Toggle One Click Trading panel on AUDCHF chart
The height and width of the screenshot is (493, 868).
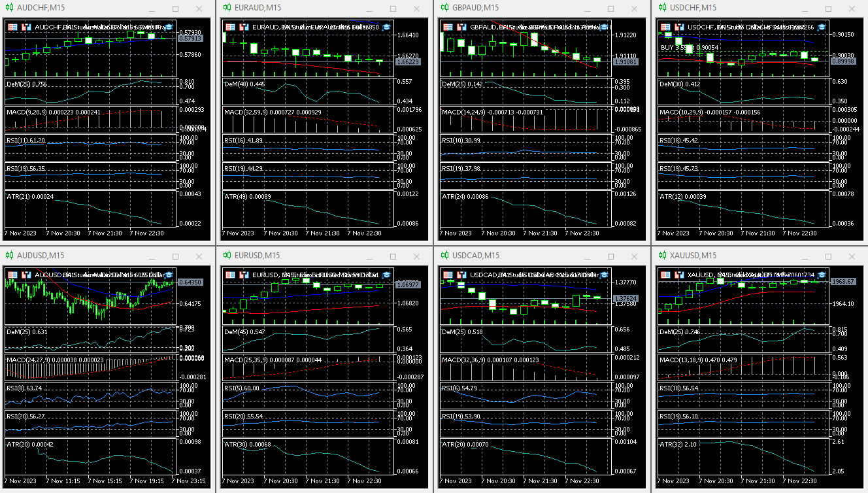tap(11, 27)
